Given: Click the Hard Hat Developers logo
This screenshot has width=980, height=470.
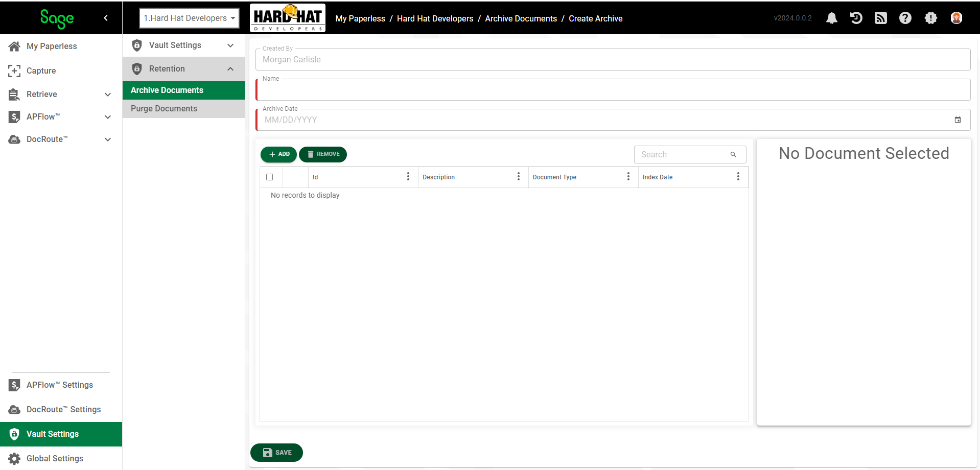Looking at the screenshot, I should [288, 18].
